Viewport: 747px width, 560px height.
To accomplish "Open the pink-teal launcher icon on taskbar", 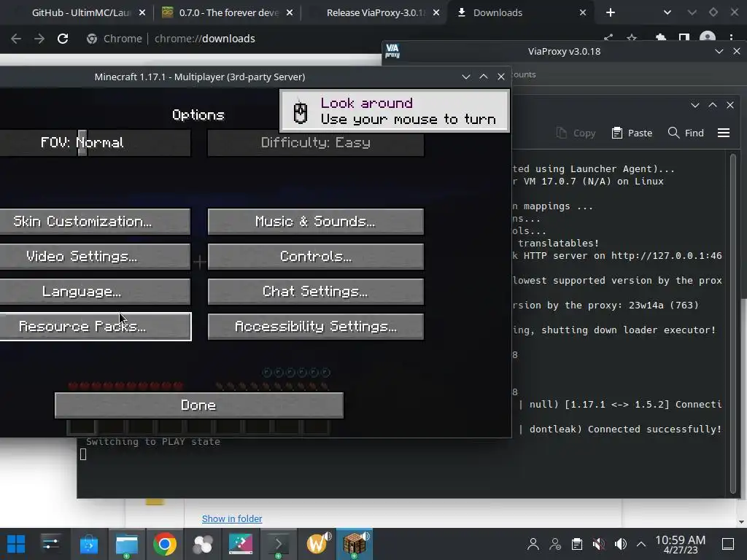I will click(241, 544).
